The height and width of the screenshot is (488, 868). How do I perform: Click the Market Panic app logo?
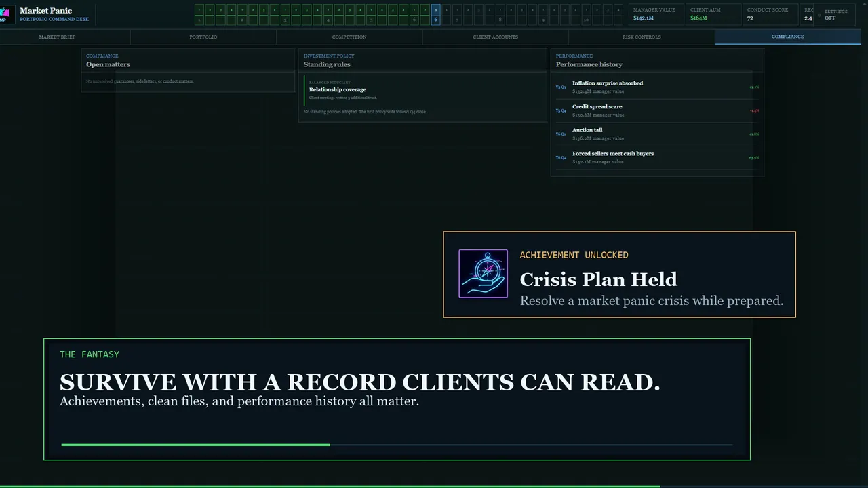tap(6, 14)
